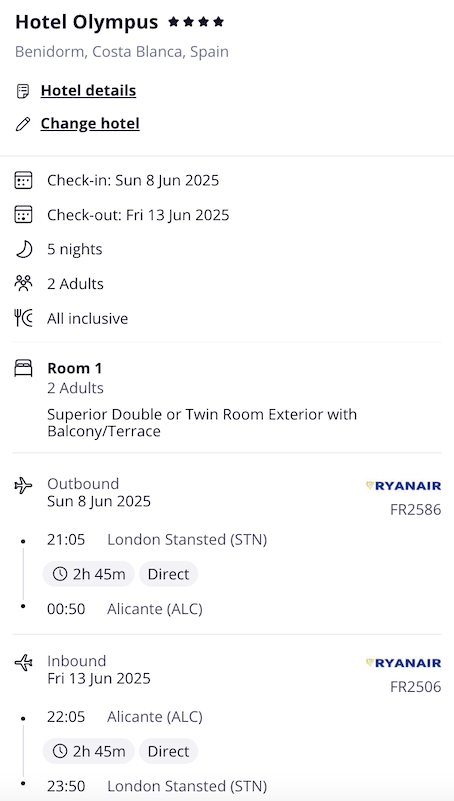Image resolution: width=454 pixels, height=801 pixels.
Task: Click the Hotel Olympus title
Action: click(x=87, y=22)
